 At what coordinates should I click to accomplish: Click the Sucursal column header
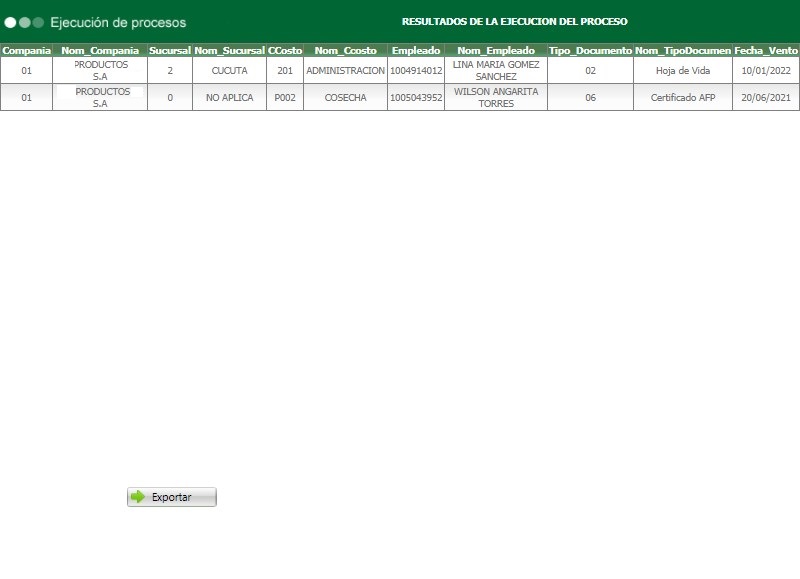[x=170, y=49]
